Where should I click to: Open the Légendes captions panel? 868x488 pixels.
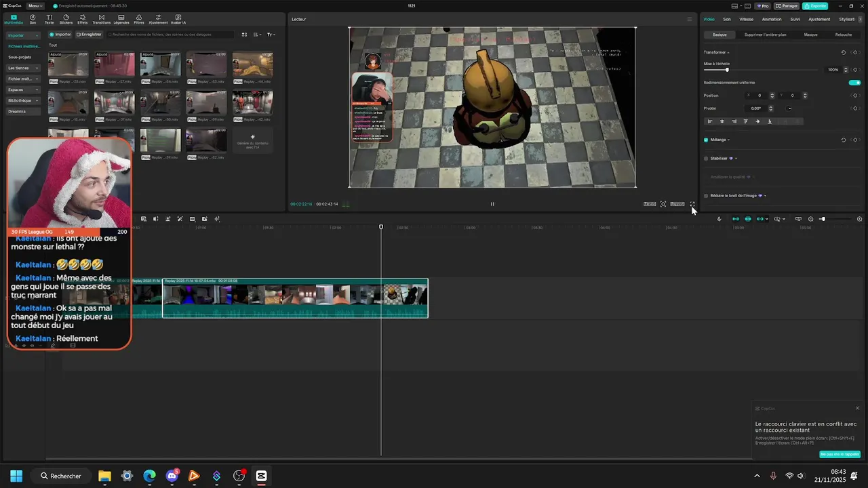(121, 19)
